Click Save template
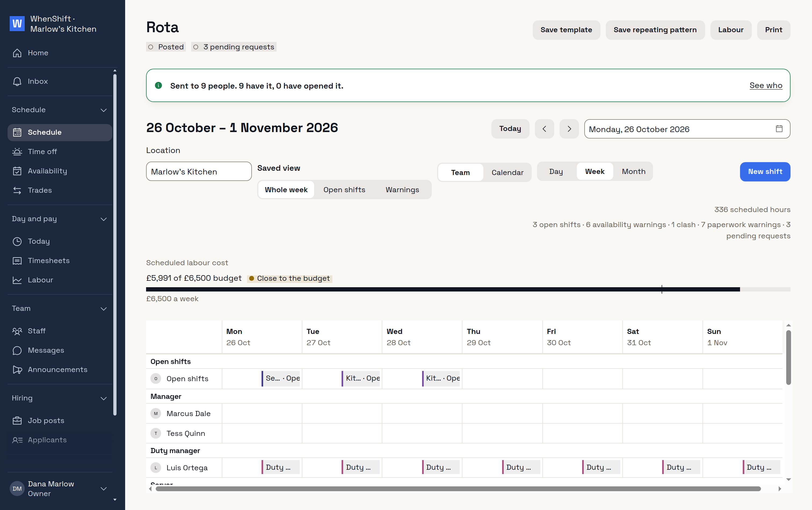The image size is (812, 510). (566, 30)
